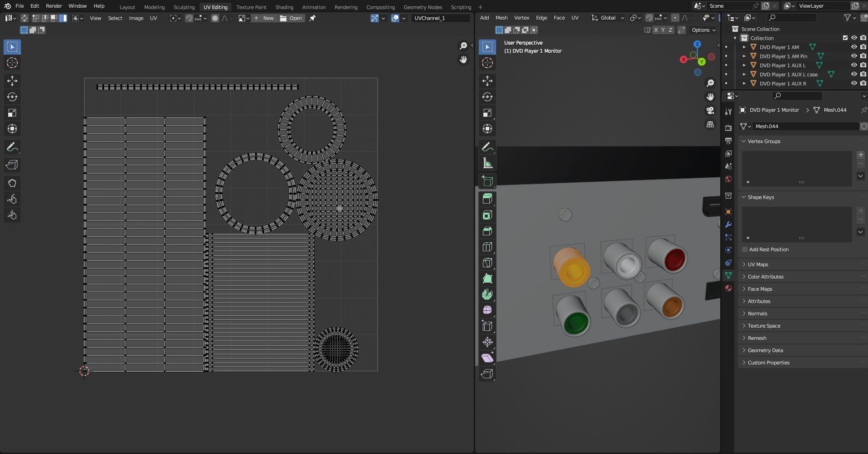868x454 pixels.
Task: Select the Bevel tool
Action: [x=487, y=231]
